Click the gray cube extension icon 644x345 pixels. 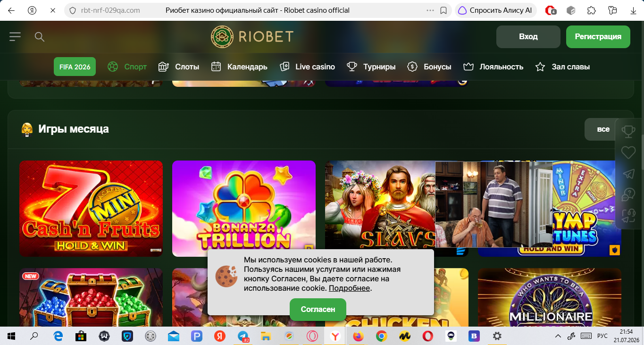point(571,10)
